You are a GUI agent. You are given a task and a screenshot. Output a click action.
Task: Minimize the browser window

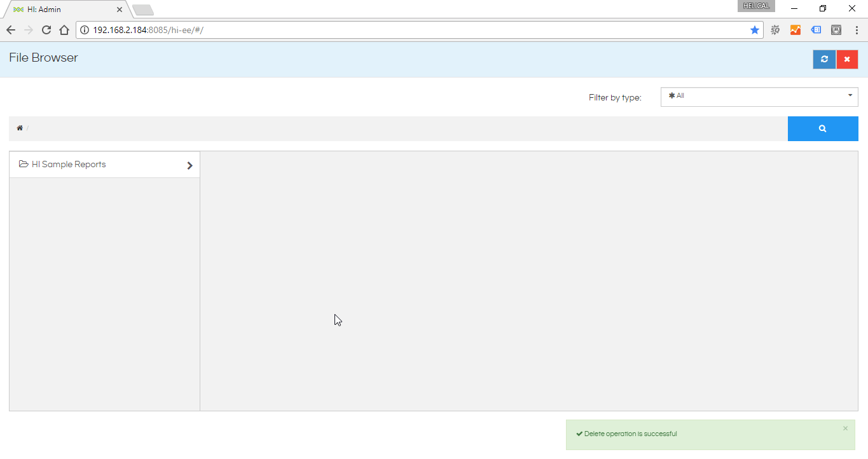click(x=794, y=8)
